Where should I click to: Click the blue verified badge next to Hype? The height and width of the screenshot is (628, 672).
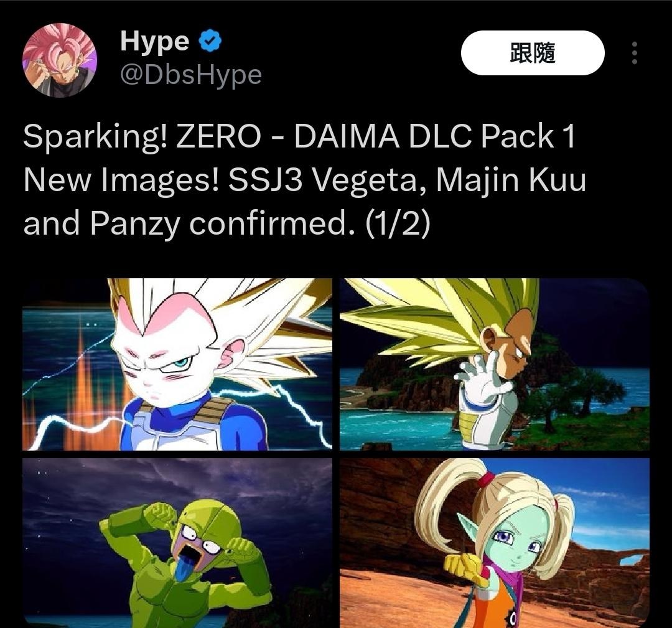210,41
